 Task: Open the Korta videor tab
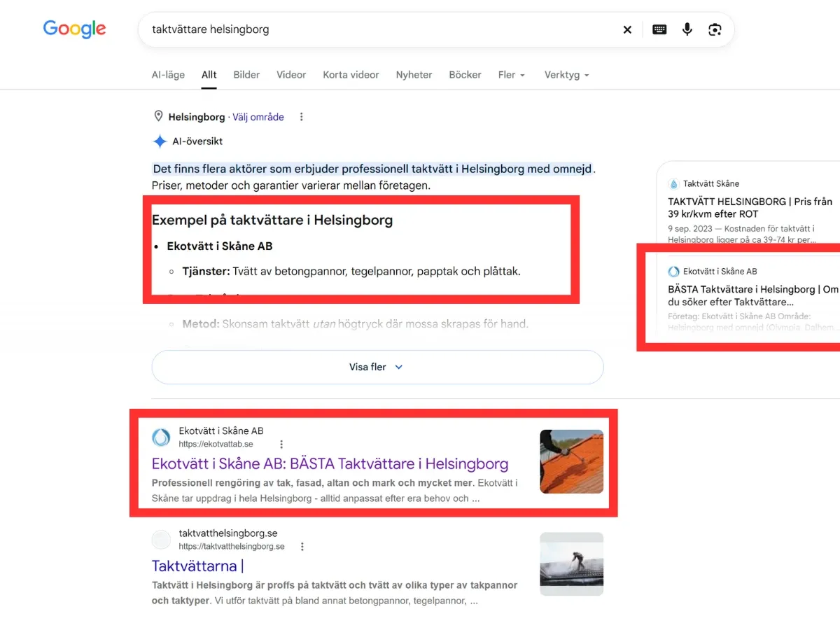tap(351, 75)
